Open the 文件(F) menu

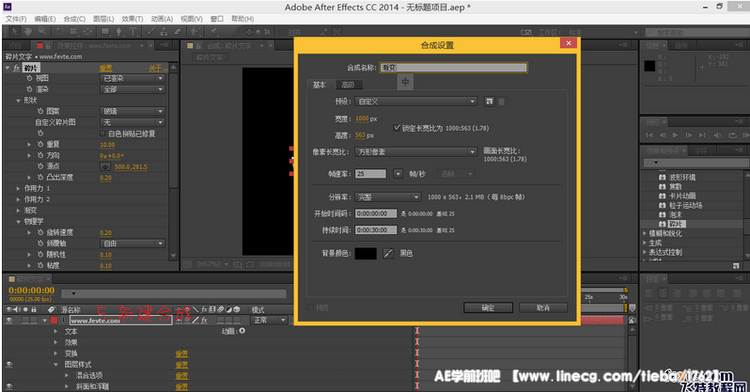[x=16, y=19]
